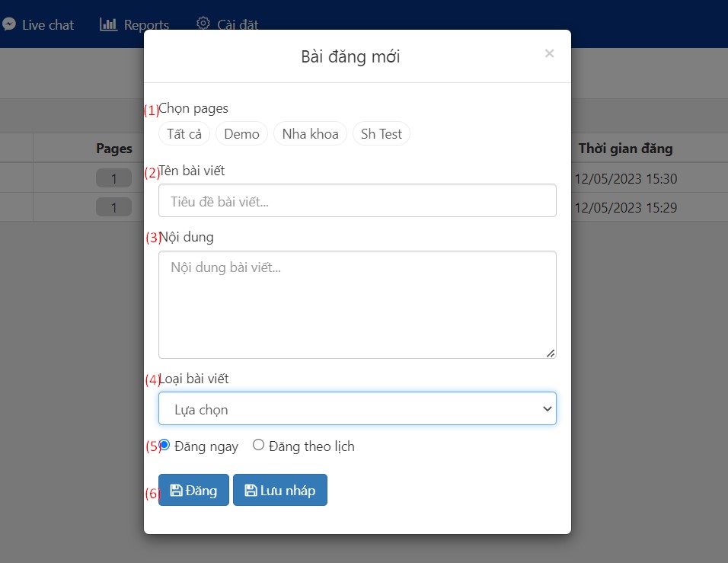Screen dimensions: 728x563
Task: Click the save icon on Lưu nháp button
Action: coord(251,491)
